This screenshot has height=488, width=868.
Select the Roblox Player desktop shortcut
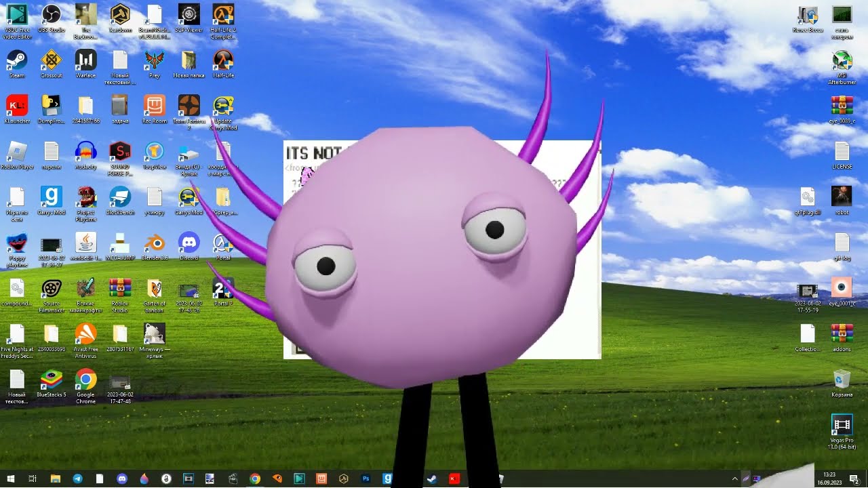17,155
